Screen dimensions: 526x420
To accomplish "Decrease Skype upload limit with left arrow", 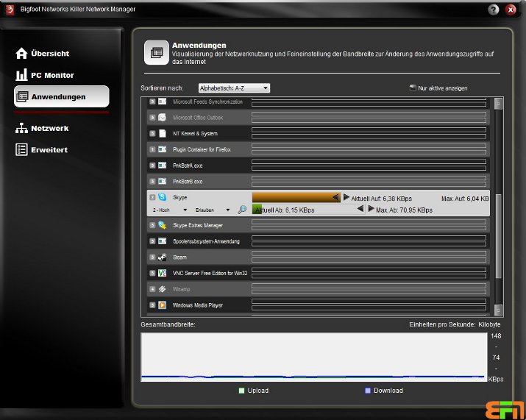I will pyautogui.click(x=335, y=197).
